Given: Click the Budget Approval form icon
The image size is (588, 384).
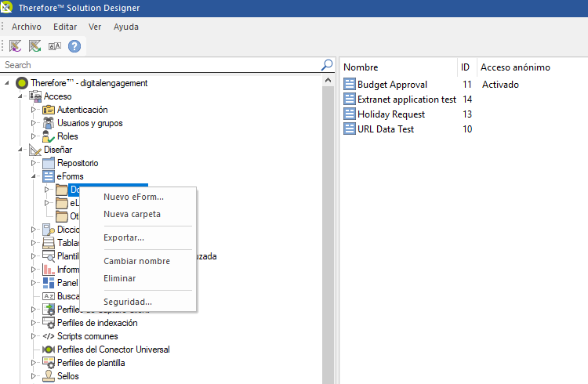Looking at the screenshot, I should click(x=350, y=85).
